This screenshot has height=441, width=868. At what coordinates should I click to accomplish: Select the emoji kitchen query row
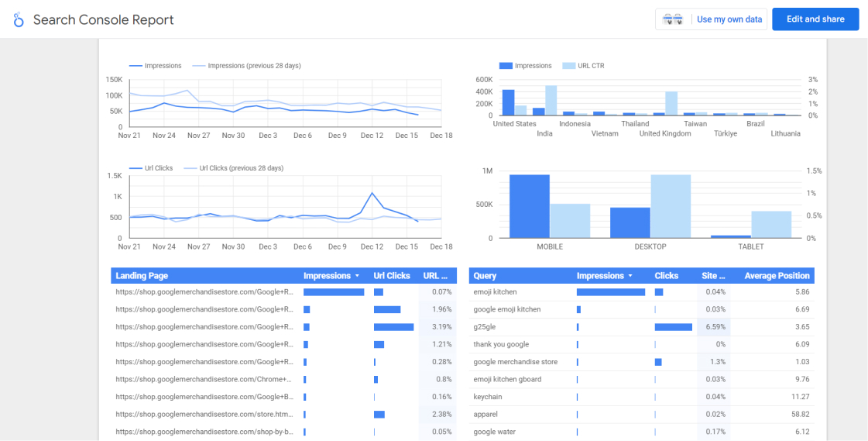click(642, 292)
